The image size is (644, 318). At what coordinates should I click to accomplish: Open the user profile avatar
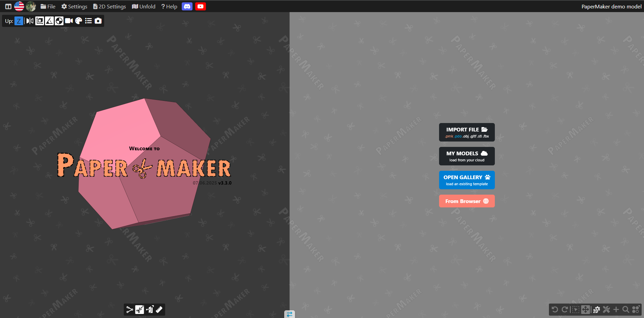31,6
